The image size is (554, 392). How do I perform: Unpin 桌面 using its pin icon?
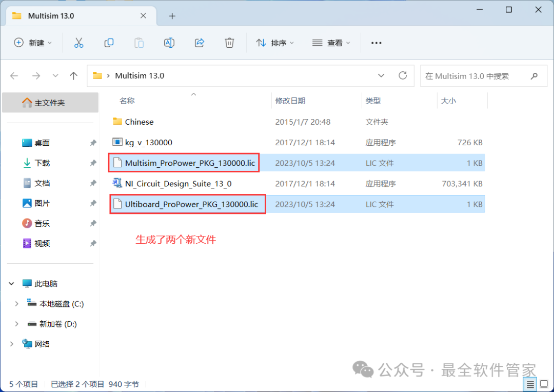pos(93,143)
